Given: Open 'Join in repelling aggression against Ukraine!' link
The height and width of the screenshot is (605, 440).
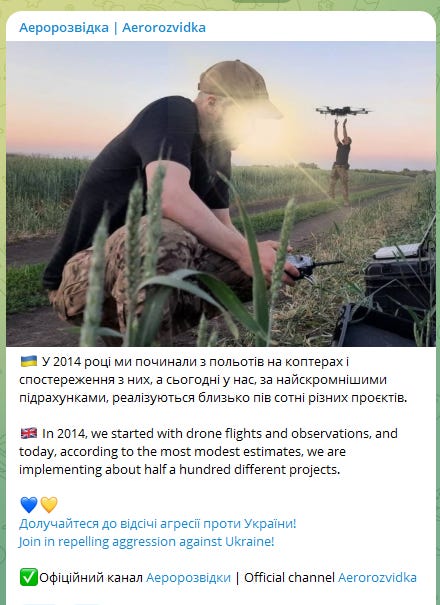Looking at the screenshot, I should click(147, 541).
